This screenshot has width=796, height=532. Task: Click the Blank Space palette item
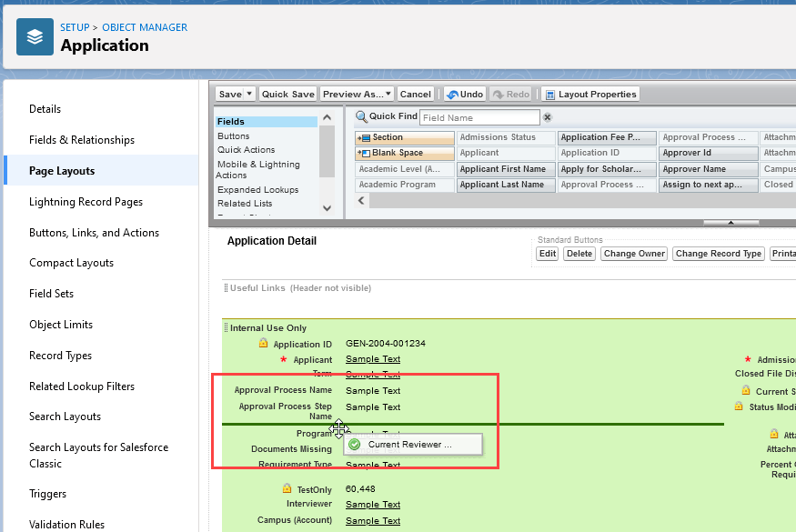click(x=404, y=153)
